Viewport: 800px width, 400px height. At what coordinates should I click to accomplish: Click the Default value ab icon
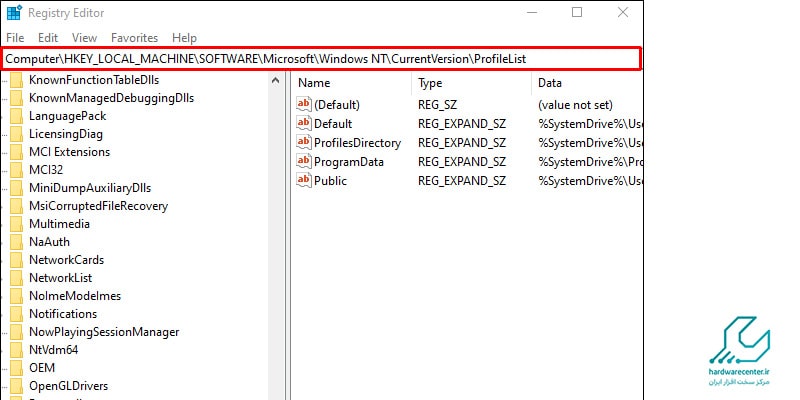[x=304, y=123]
